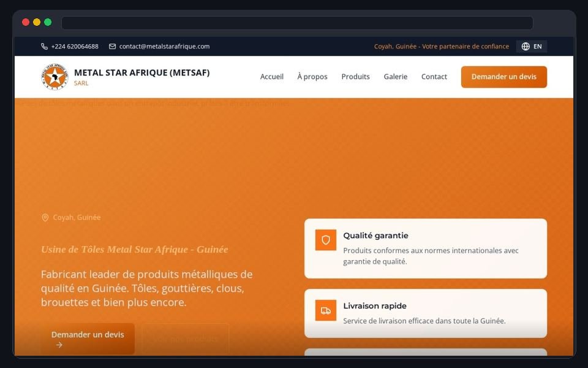The width and height of the screenshot is (588, 368).
Task: Select Galerie in the navigation bar
Action: pyautogui.click(x=396, y=77)
